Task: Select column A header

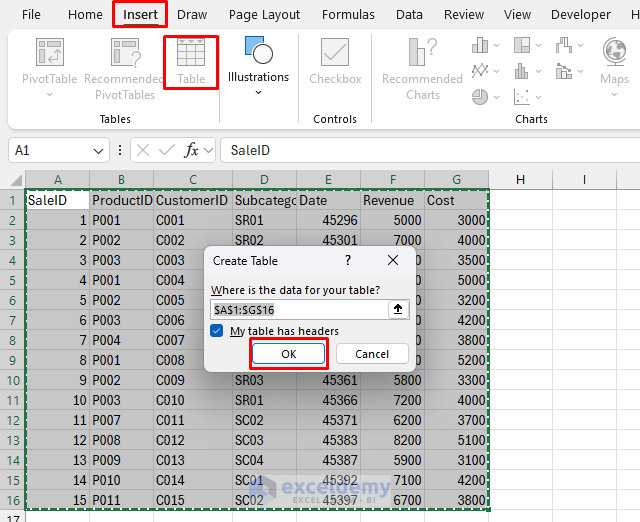Action: click(x=58, y=180)
